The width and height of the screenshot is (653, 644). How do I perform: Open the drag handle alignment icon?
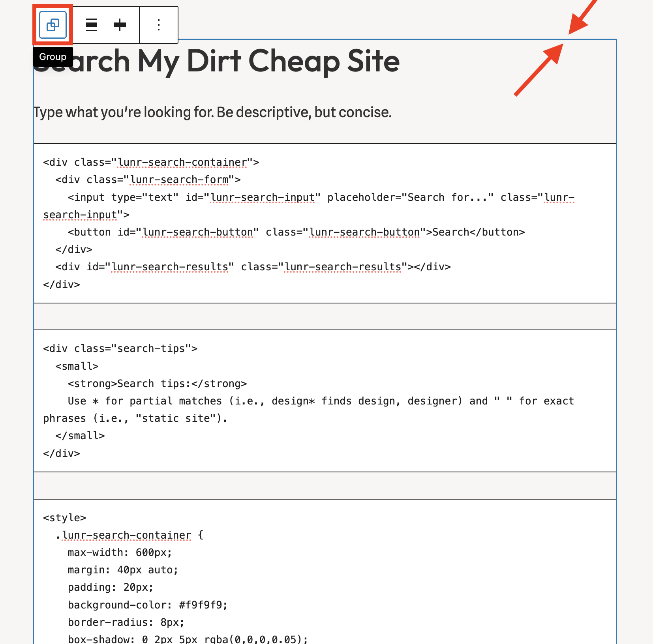coord(91,25)
